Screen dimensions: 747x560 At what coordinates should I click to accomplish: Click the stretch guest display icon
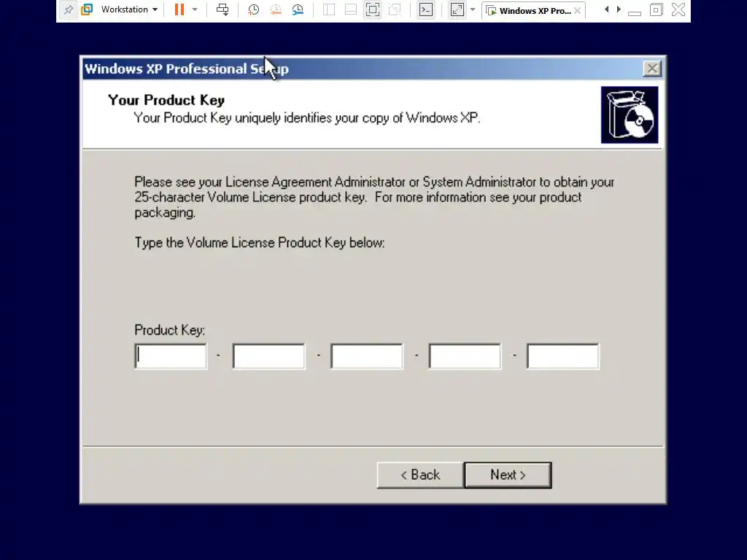457,9
